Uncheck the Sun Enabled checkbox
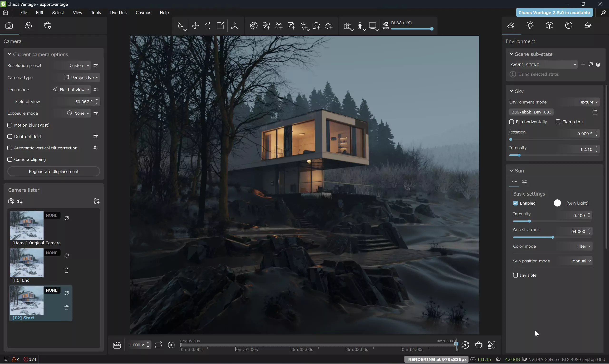 (515, 203)
